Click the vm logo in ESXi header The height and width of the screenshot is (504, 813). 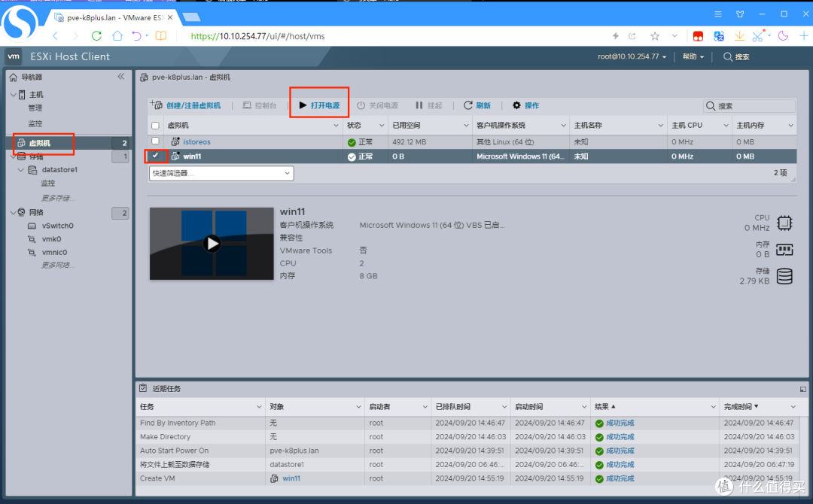14,56
